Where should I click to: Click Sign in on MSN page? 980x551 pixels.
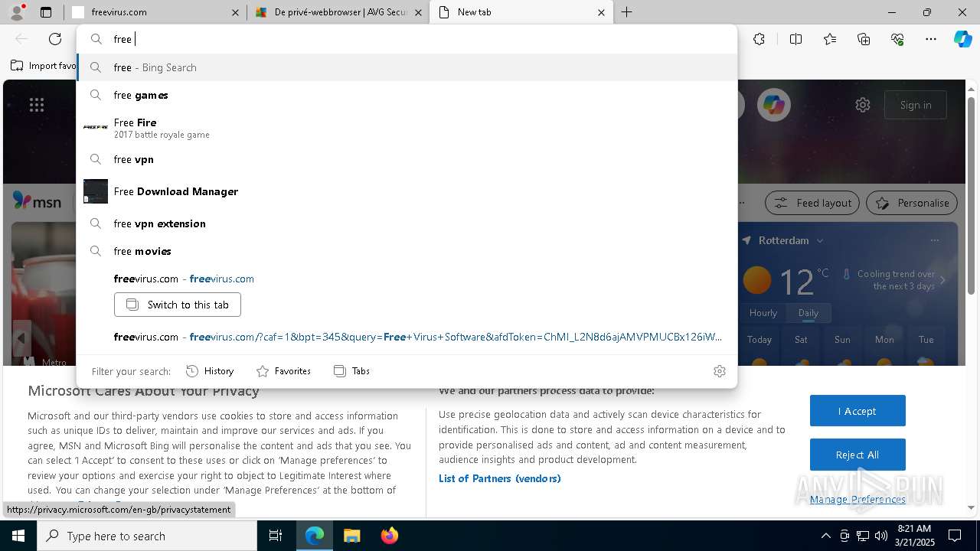coord(916,105)
